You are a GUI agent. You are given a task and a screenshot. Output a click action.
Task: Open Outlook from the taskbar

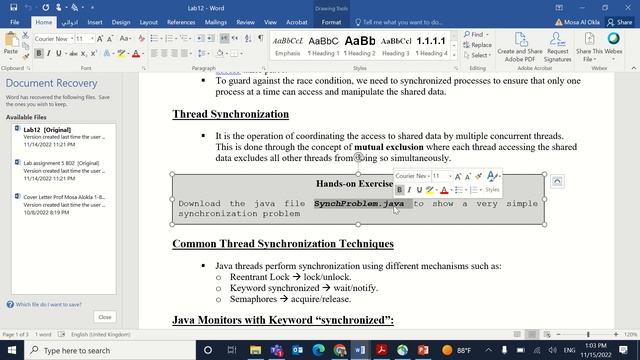coord(298,350)
